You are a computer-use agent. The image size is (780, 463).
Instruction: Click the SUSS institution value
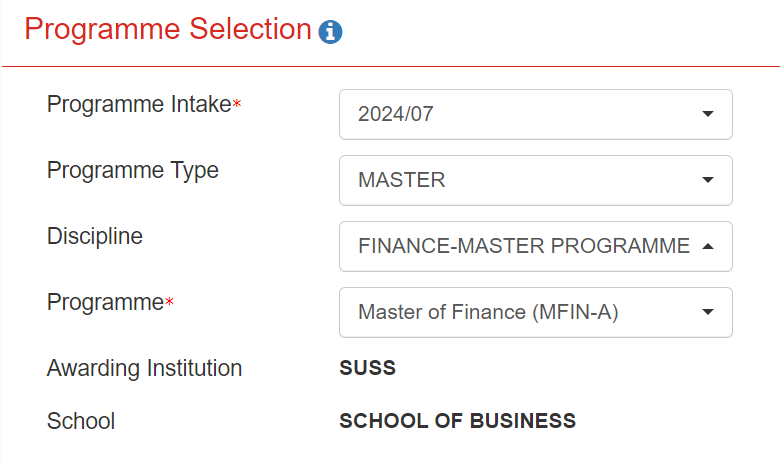(x=368, y=368)
